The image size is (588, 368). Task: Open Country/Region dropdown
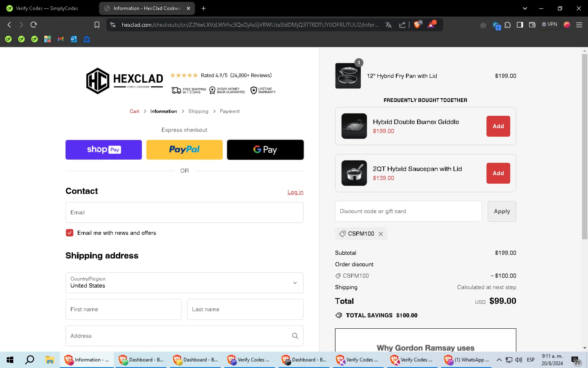coord(184,283)
